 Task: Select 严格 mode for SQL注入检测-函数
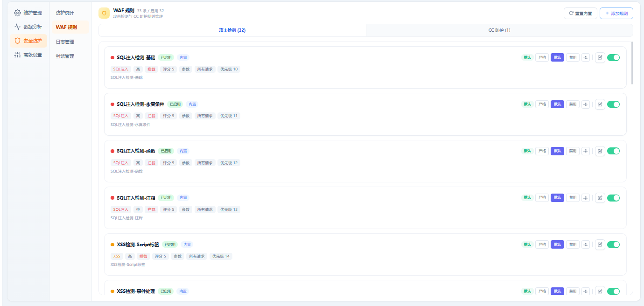click(x=542, y=151)
